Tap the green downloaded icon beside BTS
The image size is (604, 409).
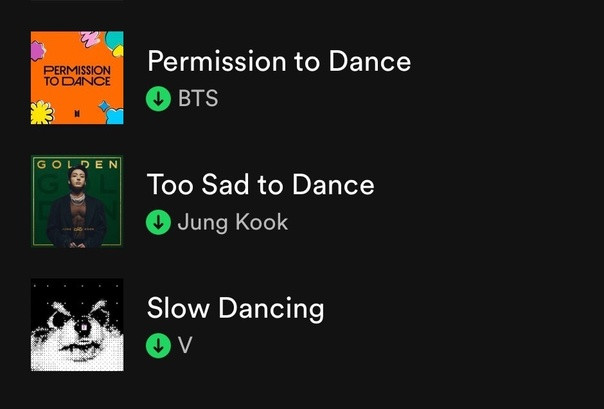(158, 99)
